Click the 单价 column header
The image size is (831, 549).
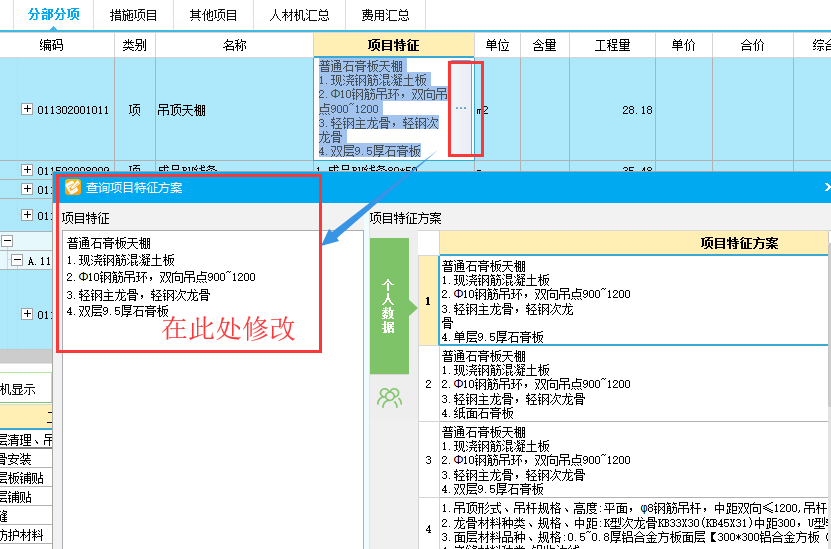pos(684,46)
